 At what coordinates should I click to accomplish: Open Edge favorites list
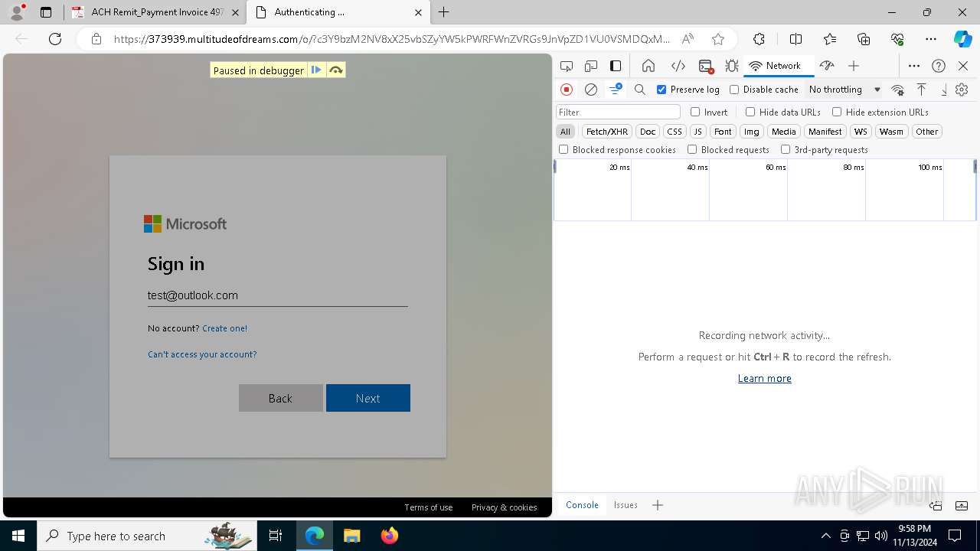point(830,39)
